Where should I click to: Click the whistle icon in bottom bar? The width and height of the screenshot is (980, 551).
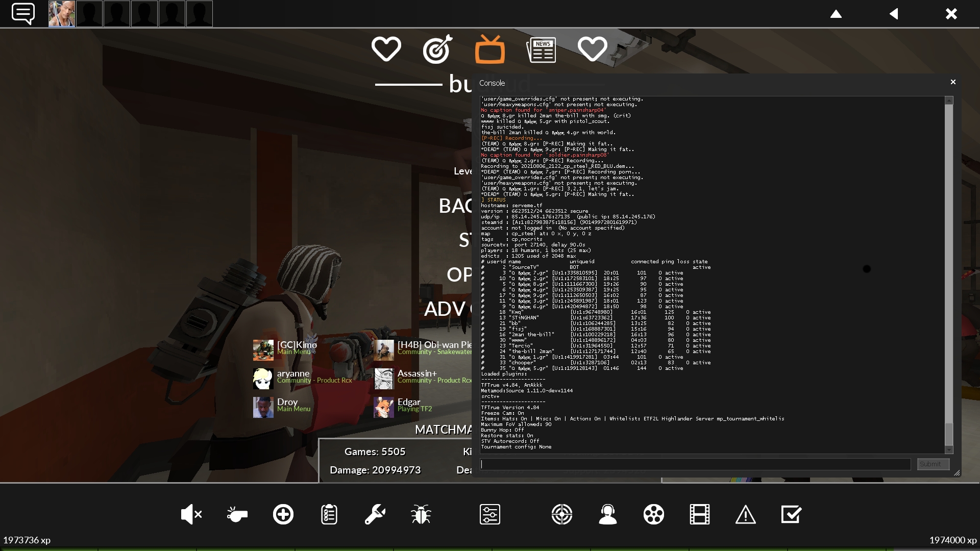point(237,514)
